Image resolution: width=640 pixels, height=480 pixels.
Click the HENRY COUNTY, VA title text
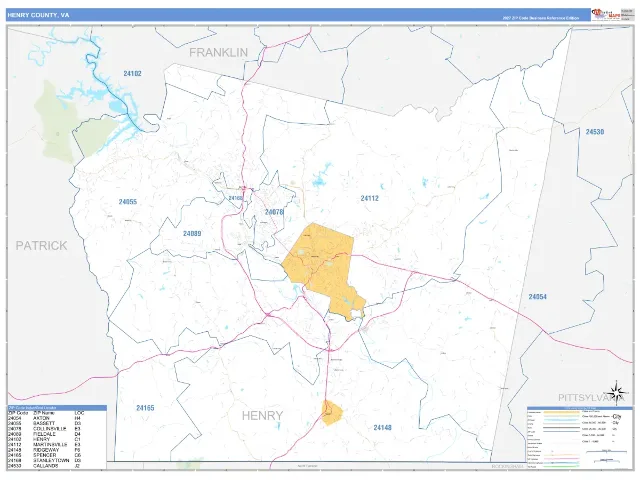click(38, 15)
